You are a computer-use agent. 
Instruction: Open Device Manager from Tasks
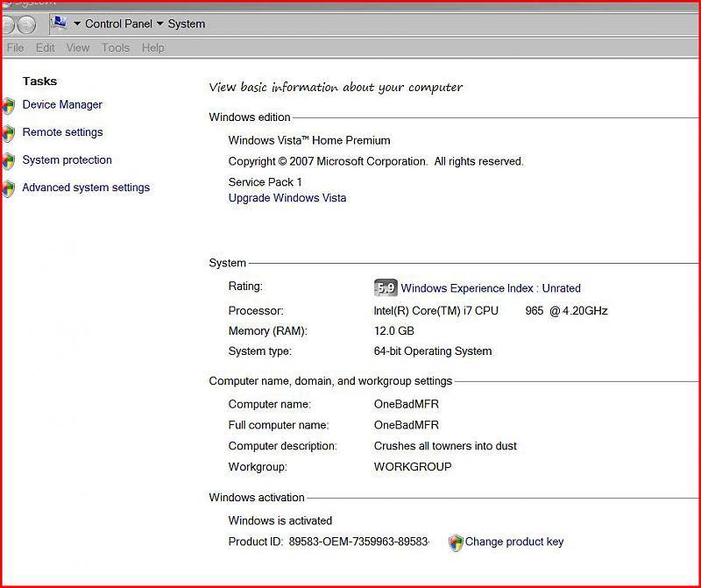click(x=62, y=104)
